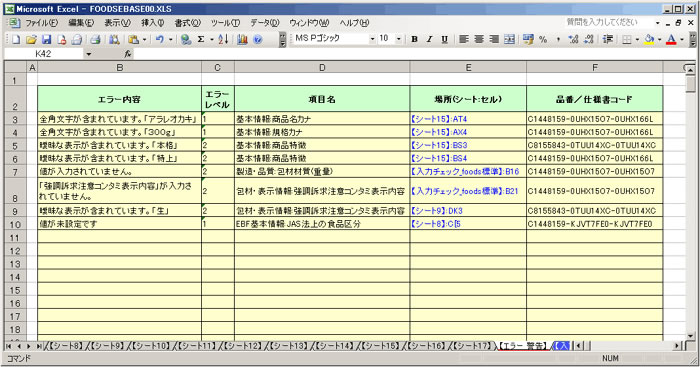Follow the 【シート9】:DK3 link
Viewport: 700px width, 367px height.
(x=436, y=211)
